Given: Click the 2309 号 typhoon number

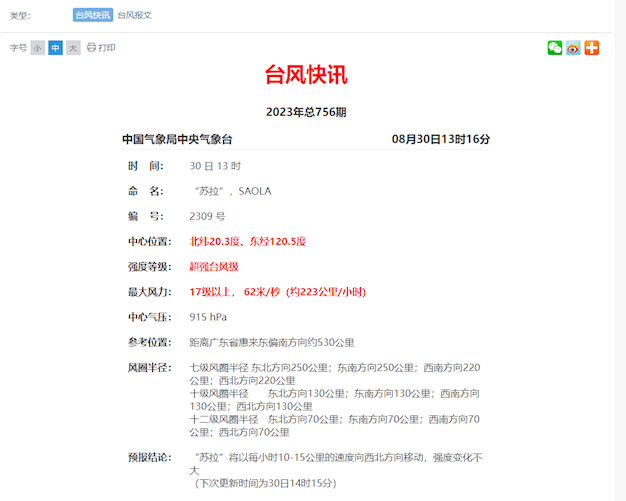Looking at the screenshot, I should pos(207,216).
